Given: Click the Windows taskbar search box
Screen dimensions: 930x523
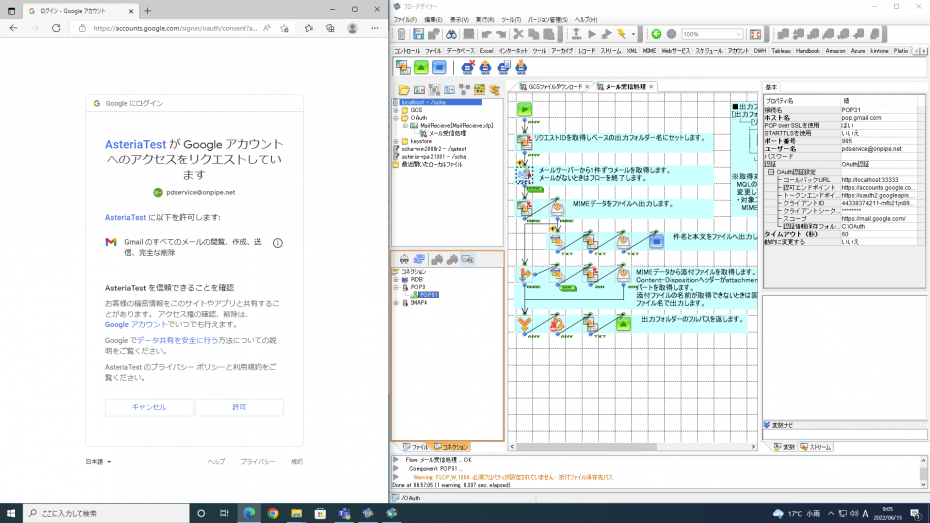Looking at the screenshot, I should click(106, 513).
